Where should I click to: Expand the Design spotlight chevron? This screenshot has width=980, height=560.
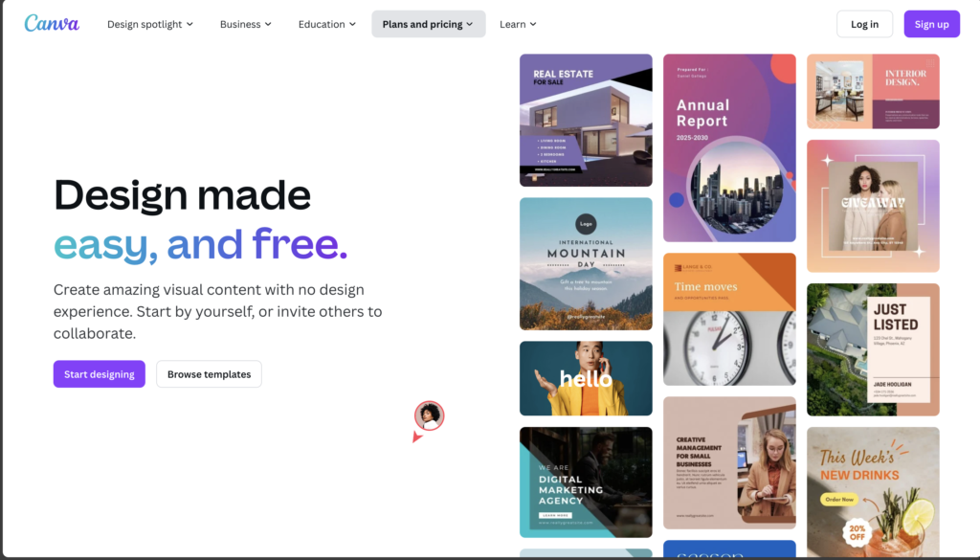click(190, 24)
